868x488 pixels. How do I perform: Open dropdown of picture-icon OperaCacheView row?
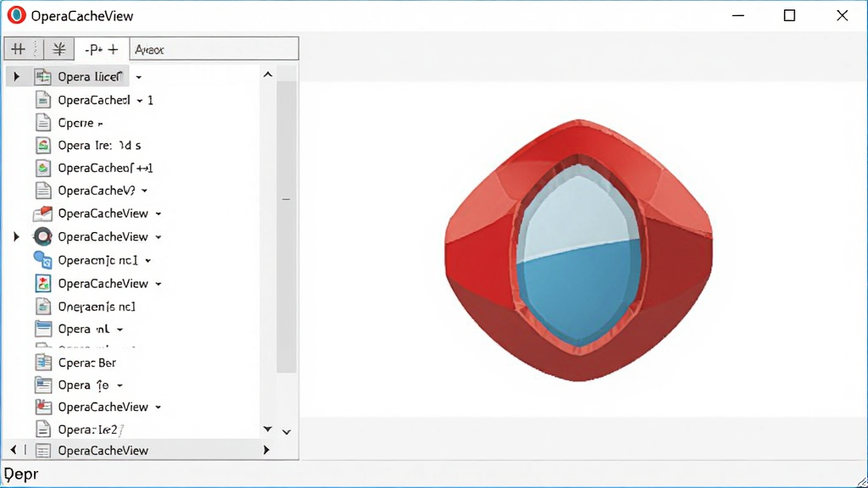point(159,284)
